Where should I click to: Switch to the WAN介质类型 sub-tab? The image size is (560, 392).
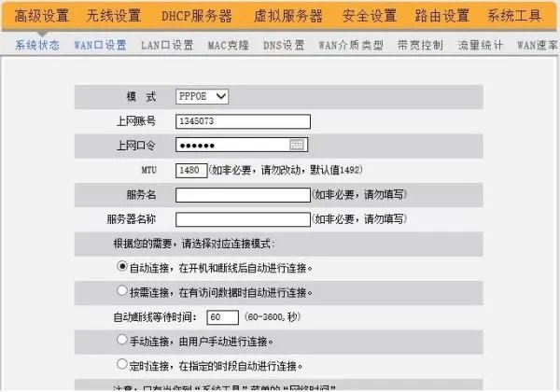351,46
